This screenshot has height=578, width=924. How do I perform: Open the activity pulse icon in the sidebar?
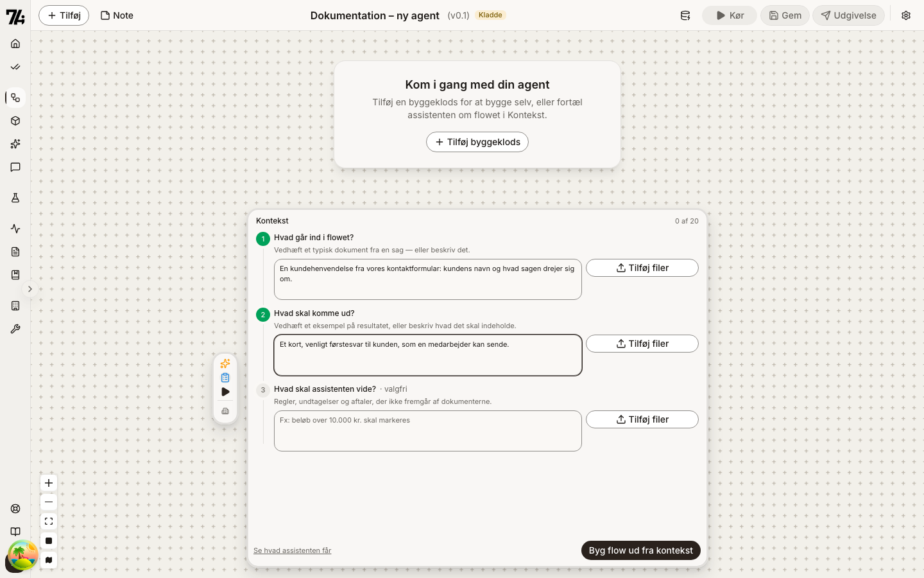pos(15,229)
